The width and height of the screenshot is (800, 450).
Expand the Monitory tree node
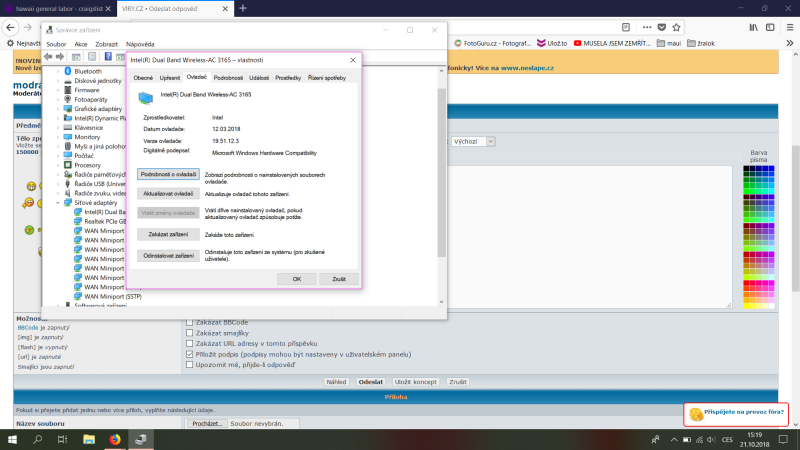point(58,137)
